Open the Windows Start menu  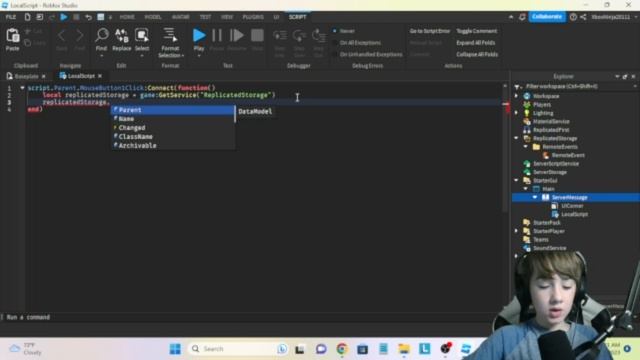tap(175, 349)
